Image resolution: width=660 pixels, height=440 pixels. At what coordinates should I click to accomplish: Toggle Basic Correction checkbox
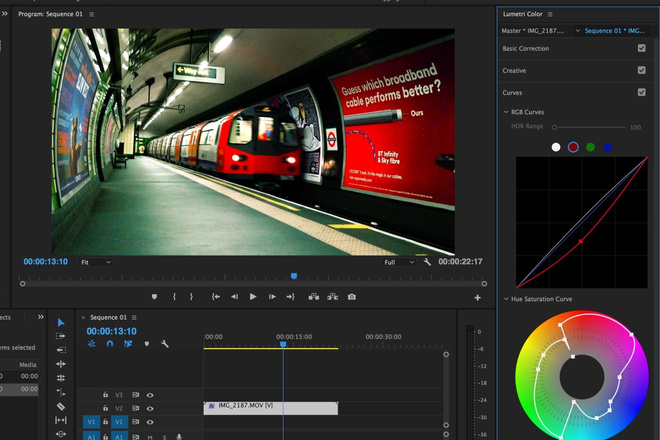(x=641, y=48)
